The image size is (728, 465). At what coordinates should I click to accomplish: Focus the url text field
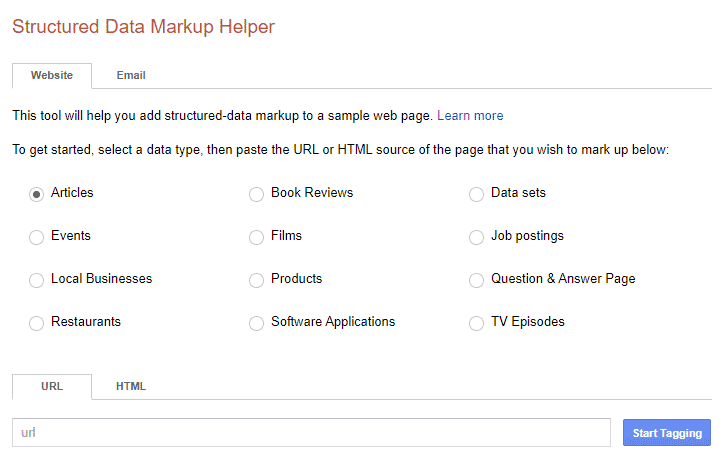[x=312, y=433]
